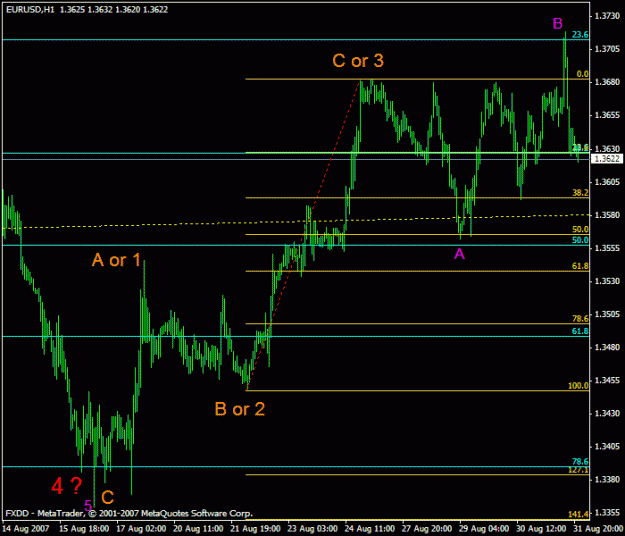
Task: Click the '23 Aug 03:00' time axis label
Action: (x=312, y=529)
